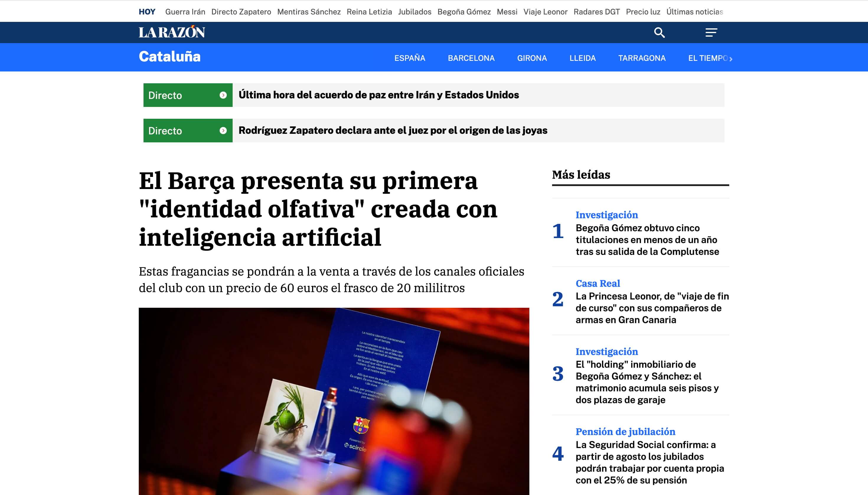This screenshot has height=495, width=868.
Task: Open the hamburger menu icon
Action: (x=711, y=33)
